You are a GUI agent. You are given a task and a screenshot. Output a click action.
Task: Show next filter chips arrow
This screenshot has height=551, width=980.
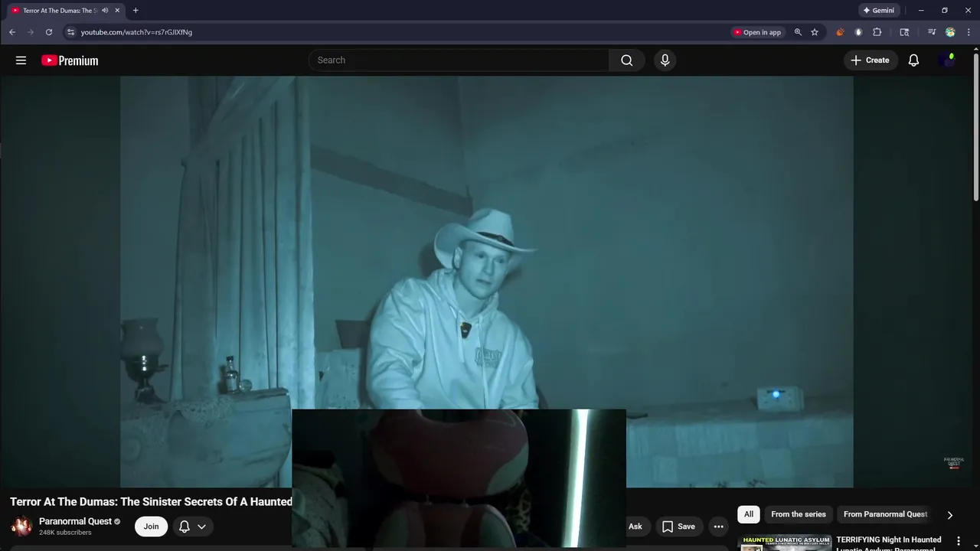coord(950,515)
